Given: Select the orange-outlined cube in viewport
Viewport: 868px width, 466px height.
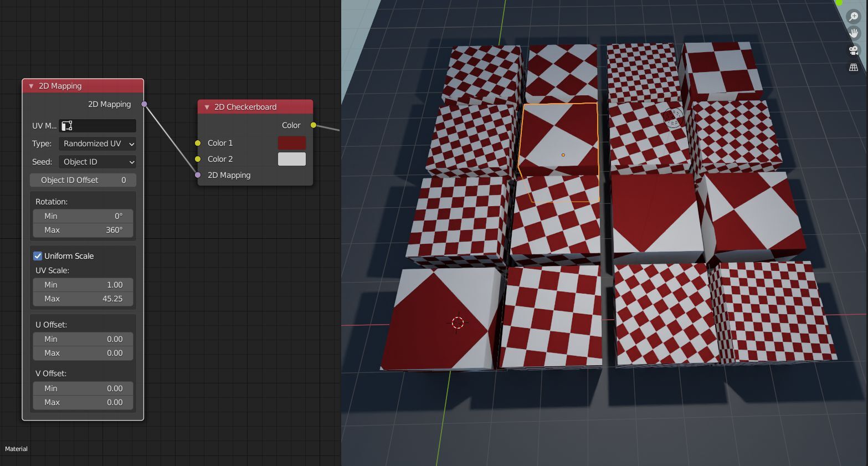Looking at the screenshot, I should [x=561, y=139].
